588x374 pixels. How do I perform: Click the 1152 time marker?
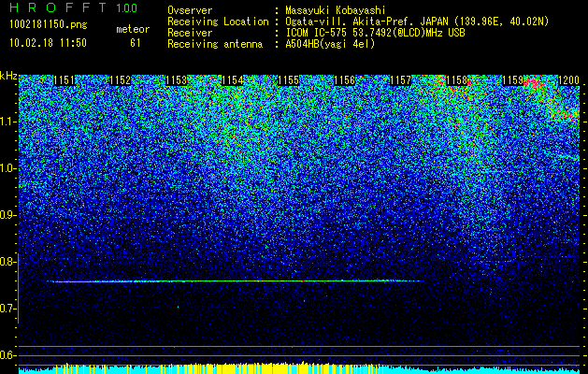pos(120,80)
